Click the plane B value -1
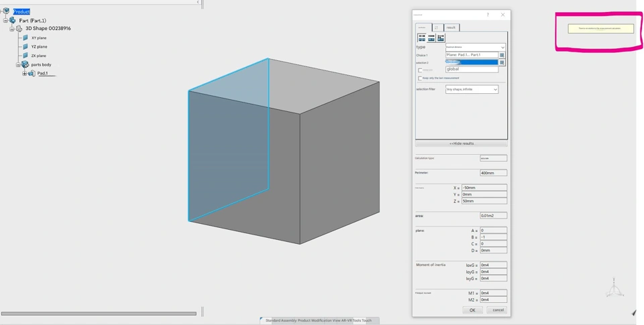 [x=493, y=237]
